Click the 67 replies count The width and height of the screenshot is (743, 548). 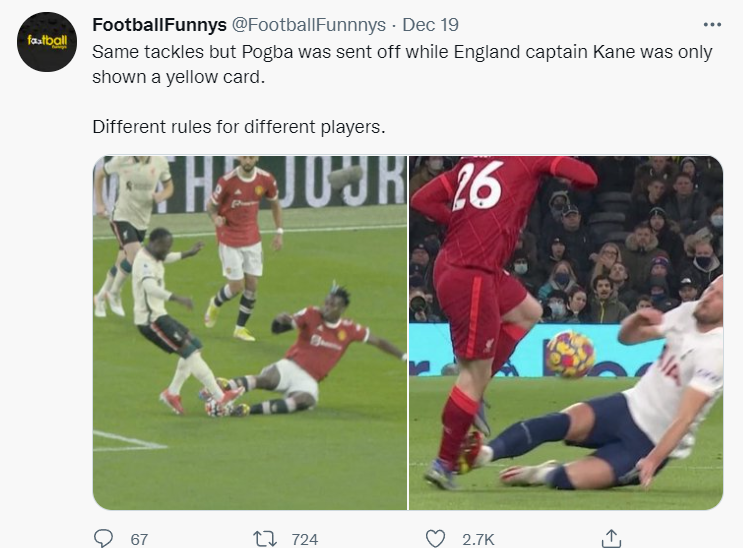pos(139,539)
